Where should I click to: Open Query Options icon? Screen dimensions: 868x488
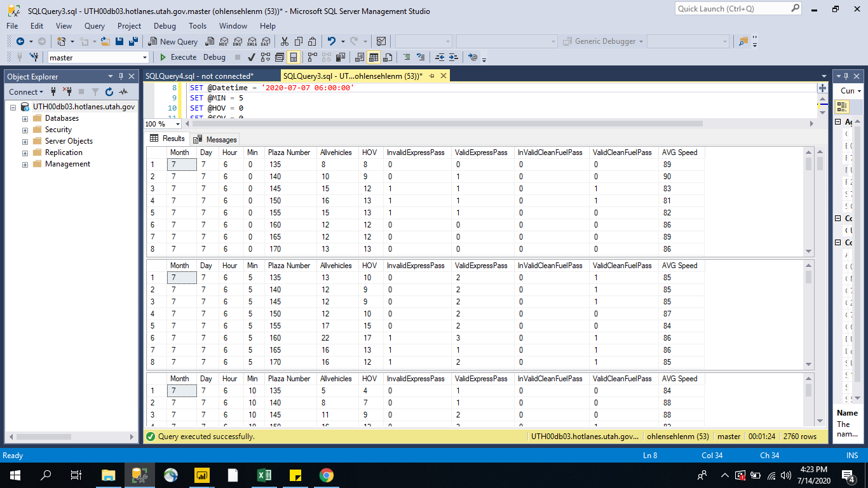(280, 57)
